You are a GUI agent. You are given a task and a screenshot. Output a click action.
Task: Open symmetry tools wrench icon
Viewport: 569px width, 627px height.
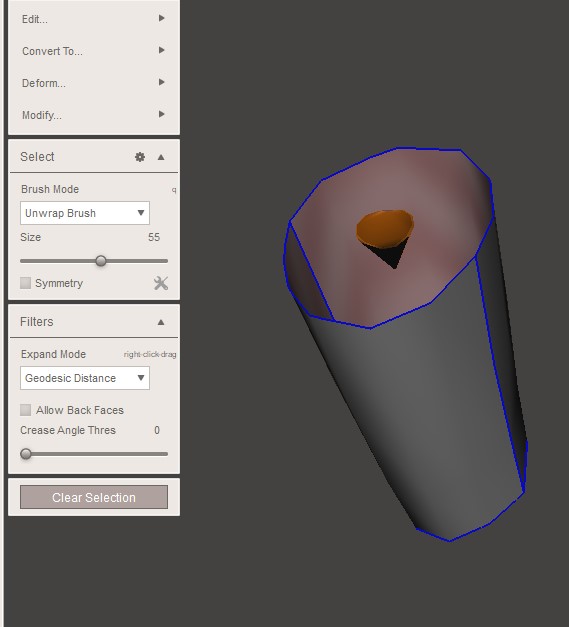[x=161, y=283]
